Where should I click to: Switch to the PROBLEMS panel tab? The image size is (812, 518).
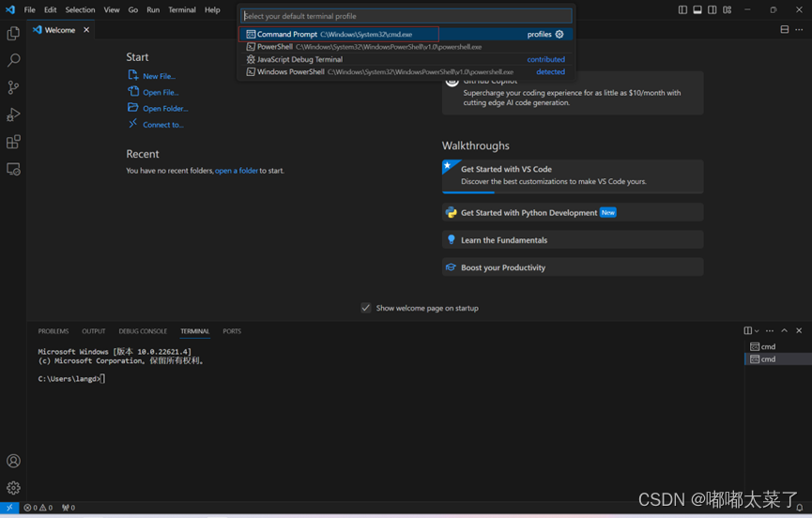pos(54,331)
